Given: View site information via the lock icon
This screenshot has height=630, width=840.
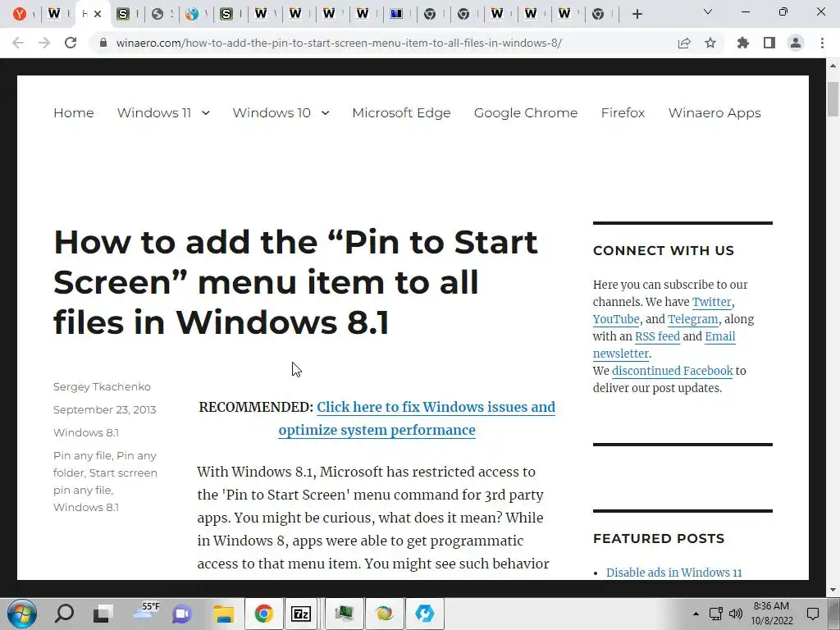Looking at the screenshot, I should [x=103, y=43].
